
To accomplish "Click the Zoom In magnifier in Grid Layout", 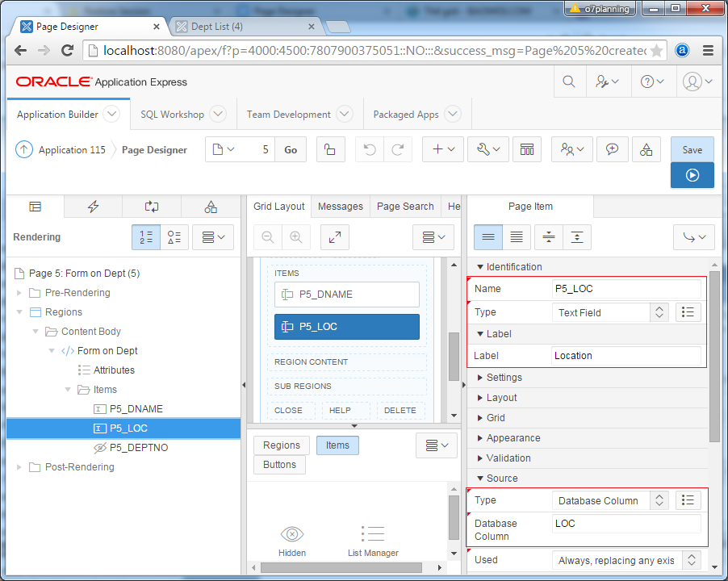I will [x=295, y=237].
